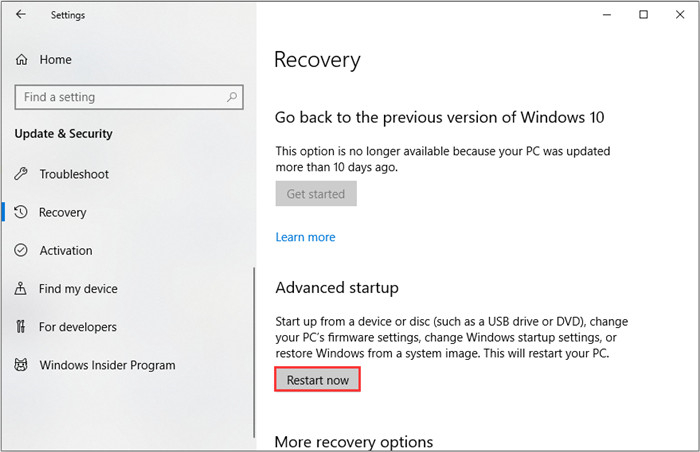Screen dimensions: 700x452
Task: Click the back arrow icon
Action: (x=21, y=15)
